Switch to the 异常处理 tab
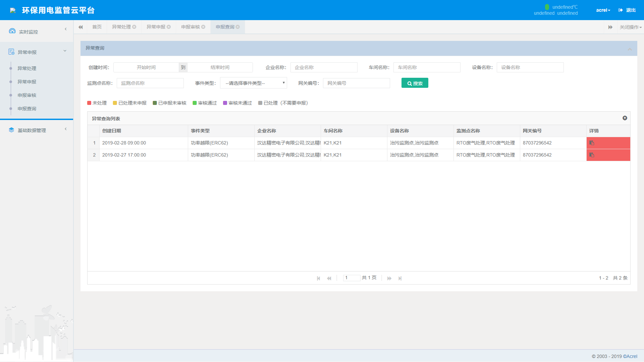Image resolution: width=644 pixels, height=362 pixels. [x=121, y=27]
